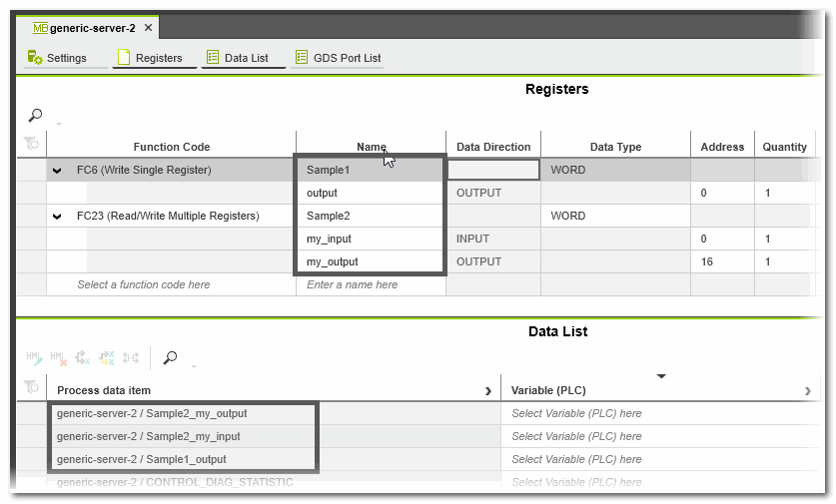Click the disconnect variable icon in Data List toolbar
The height and width of the screenshot is (504, 836).
[x=83, y=357]
